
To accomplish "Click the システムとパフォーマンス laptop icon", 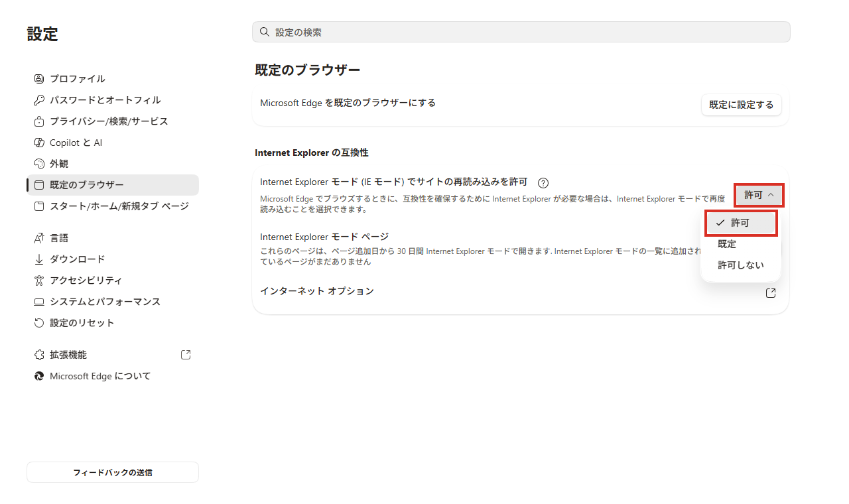I will [x=38, y=302].
